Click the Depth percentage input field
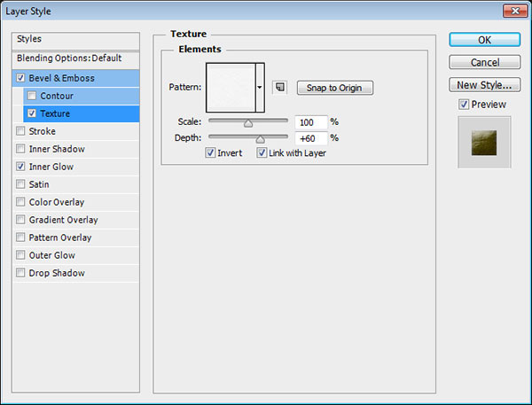Screen dimensions: 532x405 click(311, 138)
